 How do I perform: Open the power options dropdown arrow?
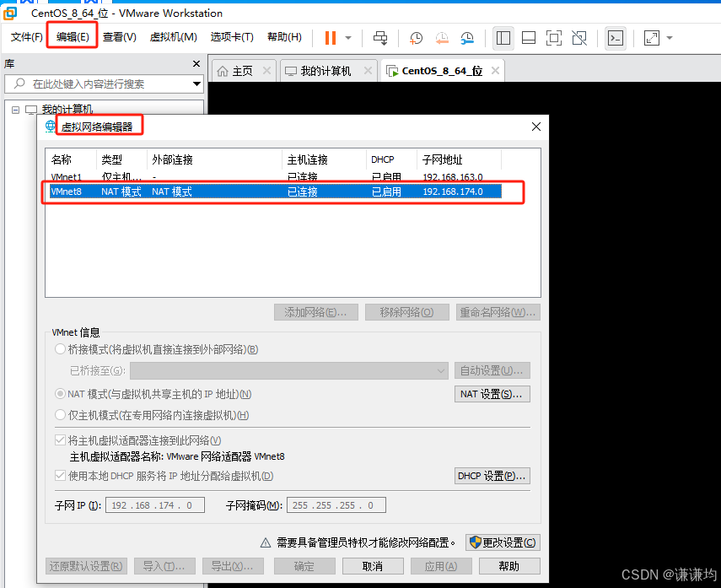pos(348,38)
